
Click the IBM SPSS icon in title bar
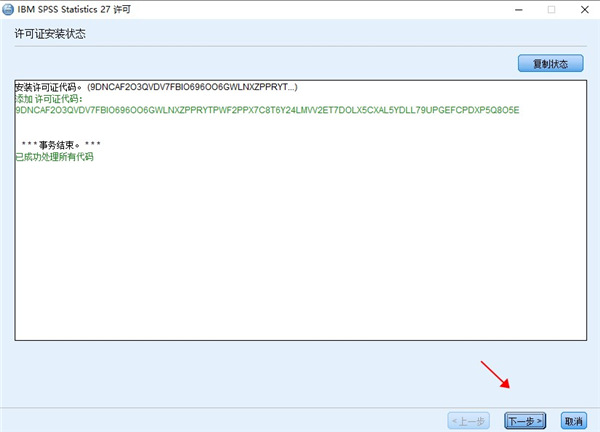(9, 9)
